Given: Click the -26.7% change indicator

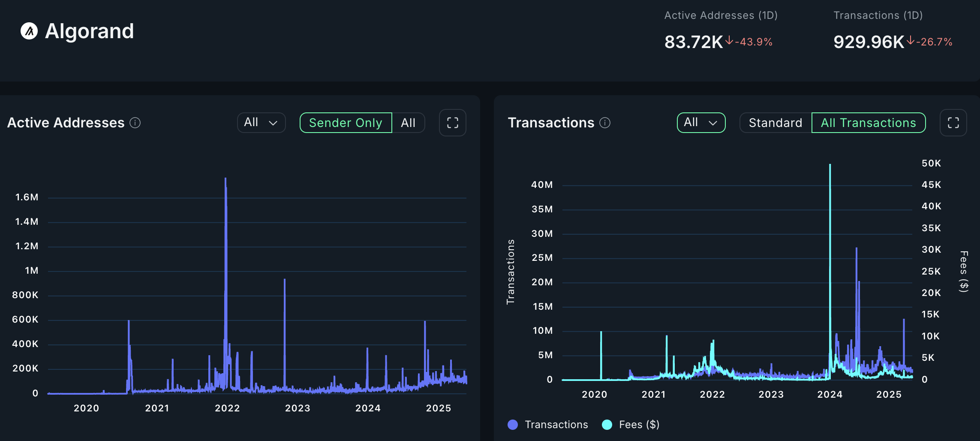Looking at the screenshot, I should pos(934,42).
